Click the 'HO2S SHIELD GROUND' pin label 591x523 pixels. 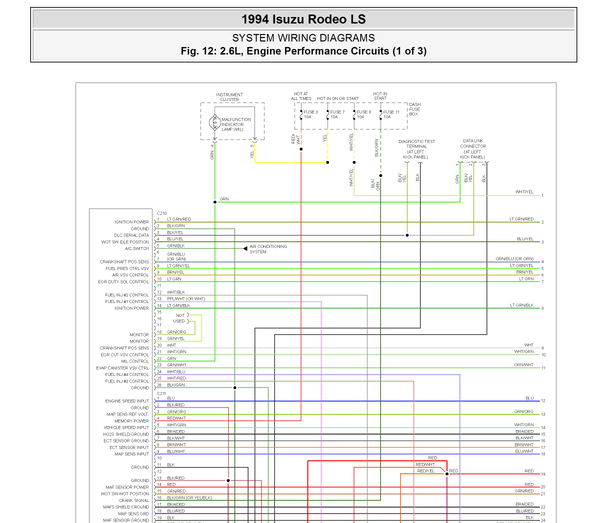click(x=126, y=434)
